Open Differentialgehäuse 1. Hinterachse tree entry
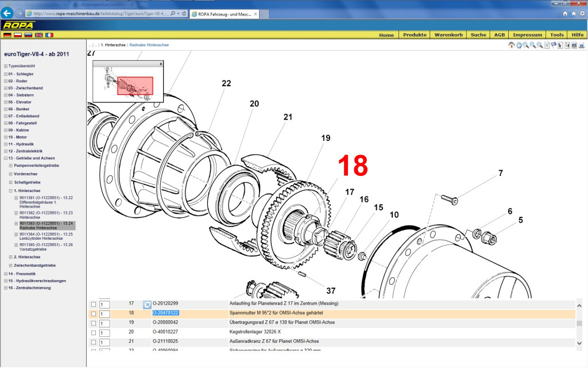Viewport: 588px width, 368px height. [x=46, y=202]
